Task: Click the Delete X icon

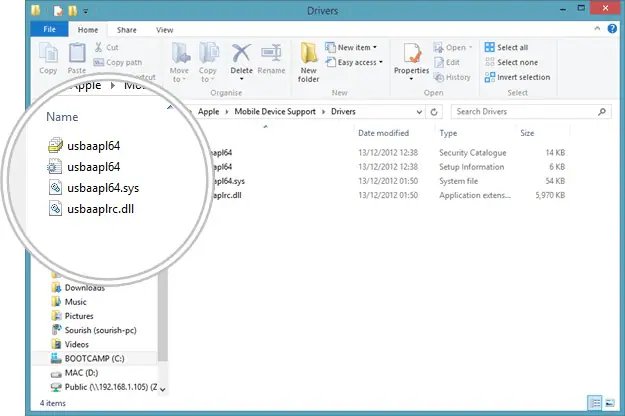Action: click(x=242, y=53)
